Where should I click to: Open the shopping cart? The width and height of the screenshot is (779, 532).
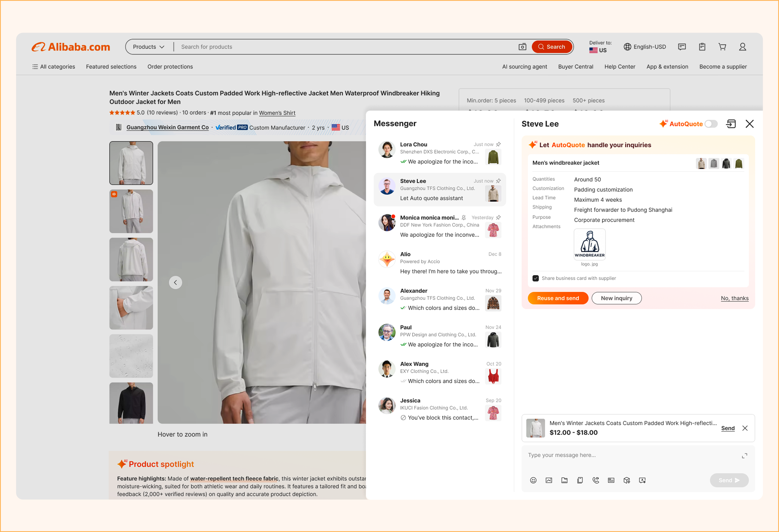coord(722,47)
